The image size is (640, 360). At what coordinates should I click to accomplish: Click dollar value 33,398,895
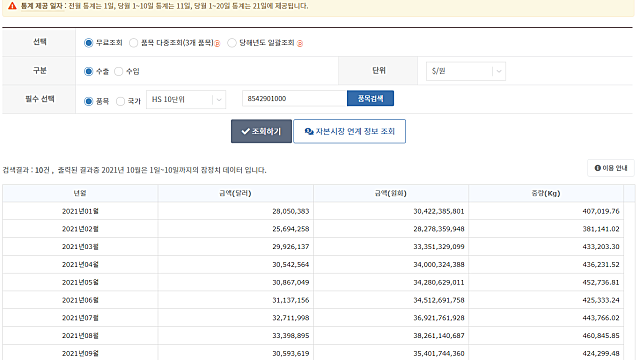pyautogui.click(x=291, y=336)
